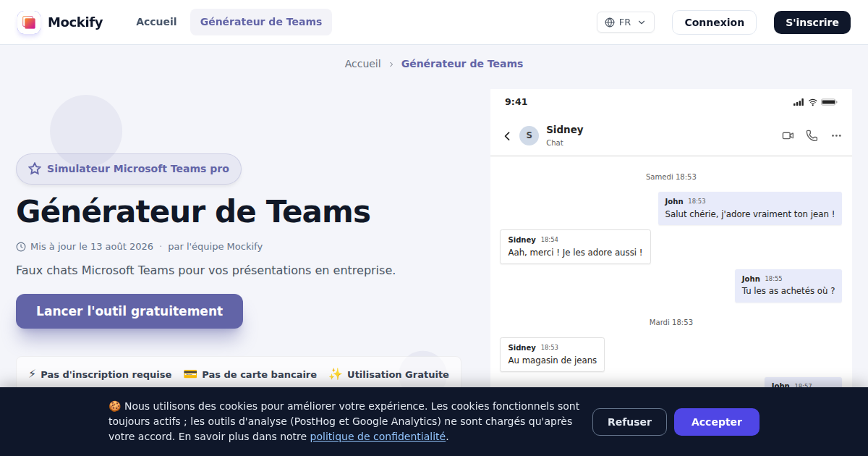Screen dimensions: 868x456
Task: Click the 'par l'équipe Mockify' text
Action: click(215, 247)
